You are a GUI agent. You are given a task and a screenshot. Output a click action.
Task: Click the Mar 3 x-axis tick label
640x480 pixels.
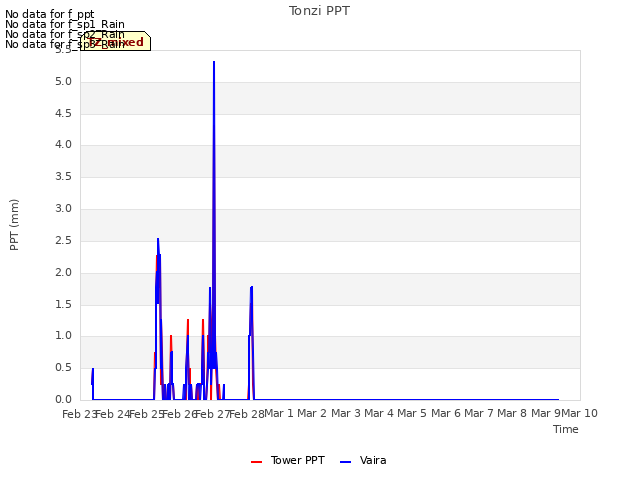click(346, 413)
